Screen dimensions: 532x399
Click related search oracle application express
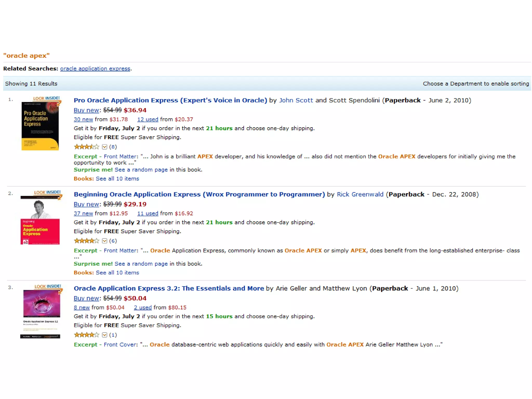(95, 69)
